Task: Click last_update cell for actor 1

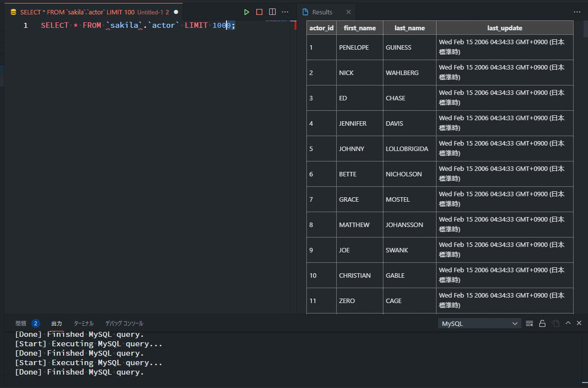Action: [505, 47]
